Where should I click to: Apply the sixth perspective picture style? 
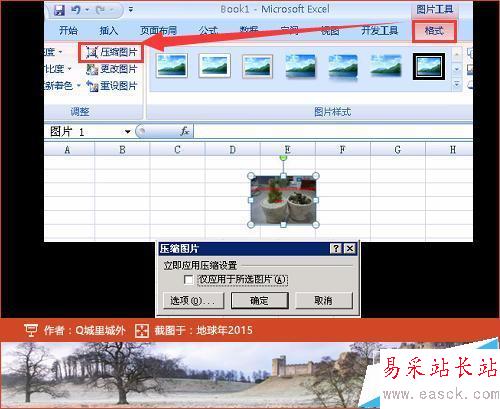(386, 66)
